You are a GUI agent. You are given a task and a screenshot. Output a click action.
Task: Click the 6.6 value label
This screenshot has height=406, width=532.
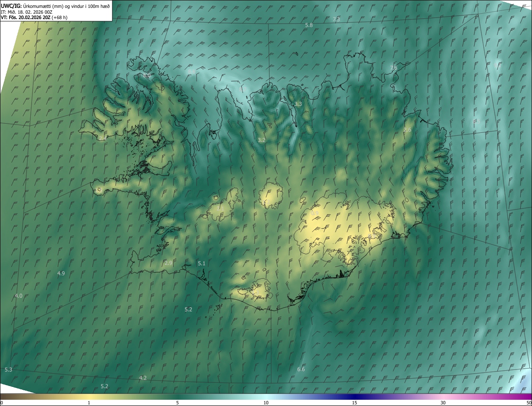coord(301,369)
